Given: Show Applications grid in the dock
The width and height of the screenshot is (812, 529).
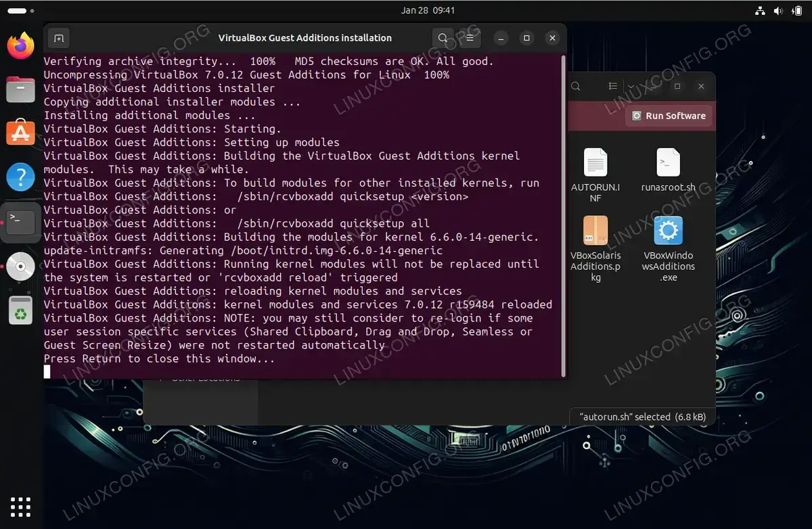Looking at the screenshot, I should pos(21,507).
